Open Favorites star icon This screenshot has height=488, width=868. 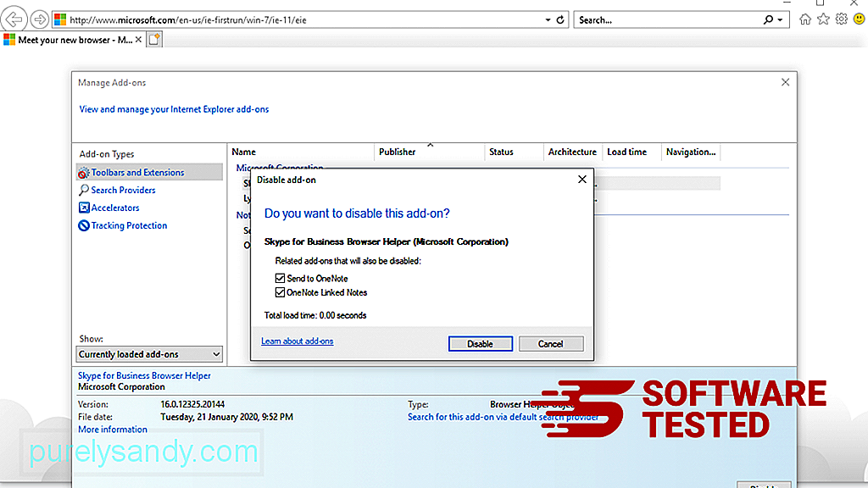(x=823, y=19)
